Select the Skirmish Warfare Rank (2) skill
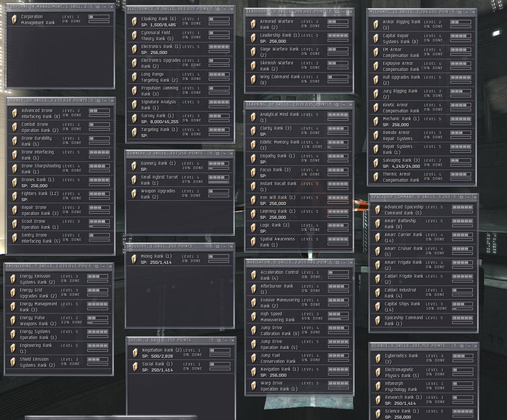This screenshot has width=507, height=420. (299, 66)
